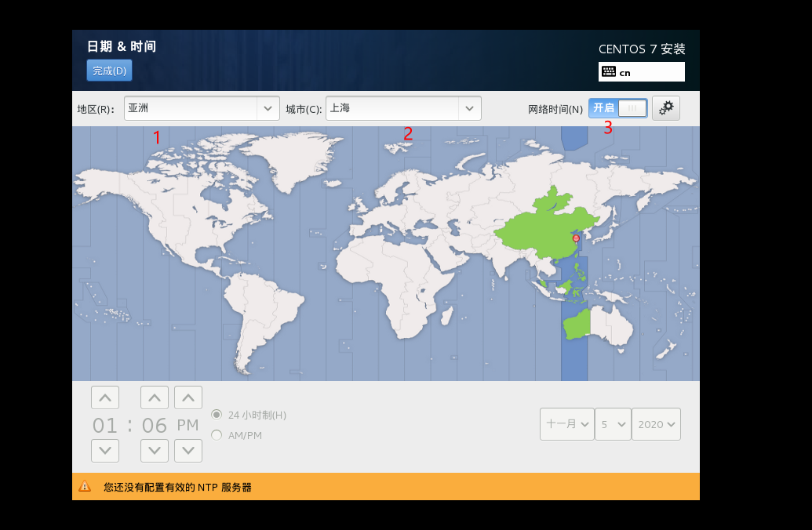Open the year dropdown showing 2020
Screen dimensions: 812x530
click(x=656, y=423)
